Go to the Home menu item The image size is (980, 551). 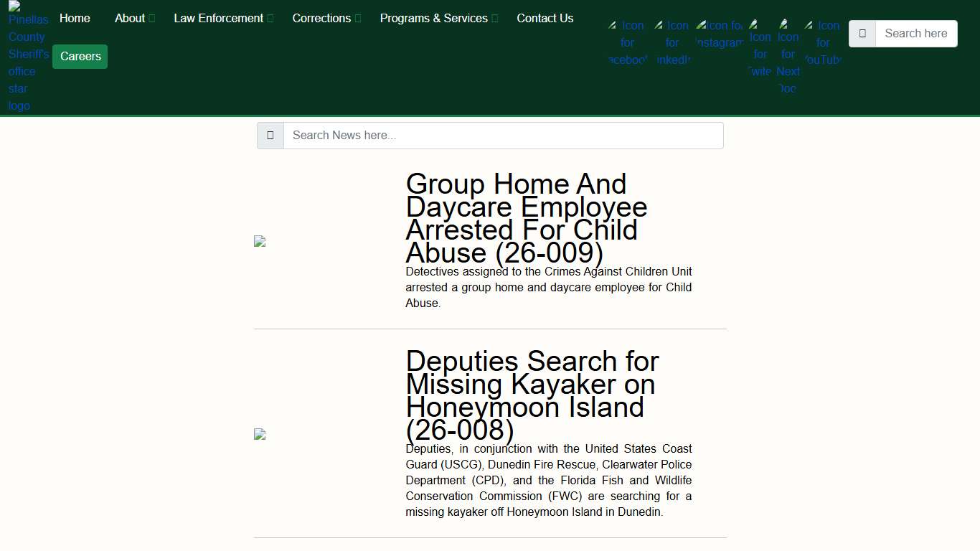[x=75, y=19]
